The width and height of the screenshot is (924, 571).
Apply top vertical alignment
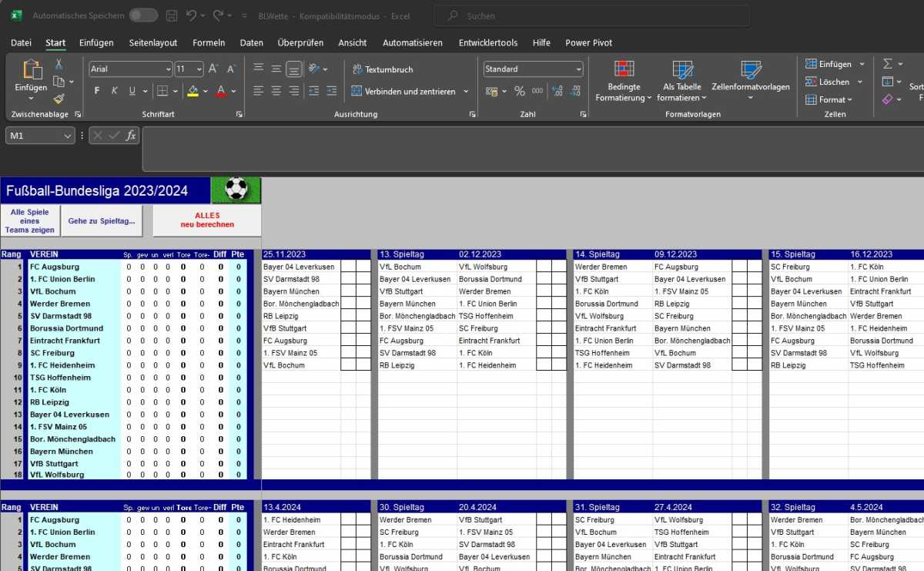(x=259, y=69)
